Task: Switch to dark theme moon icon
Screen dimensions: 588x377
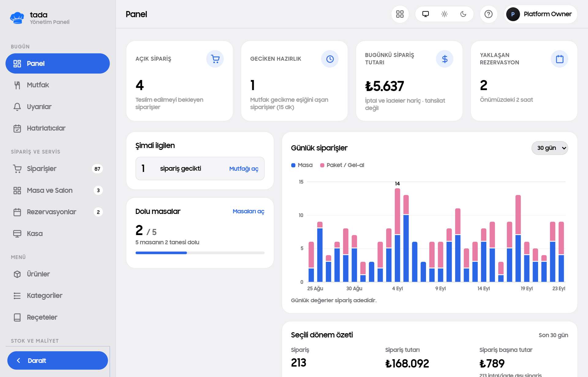Action: tap(463, 14)
